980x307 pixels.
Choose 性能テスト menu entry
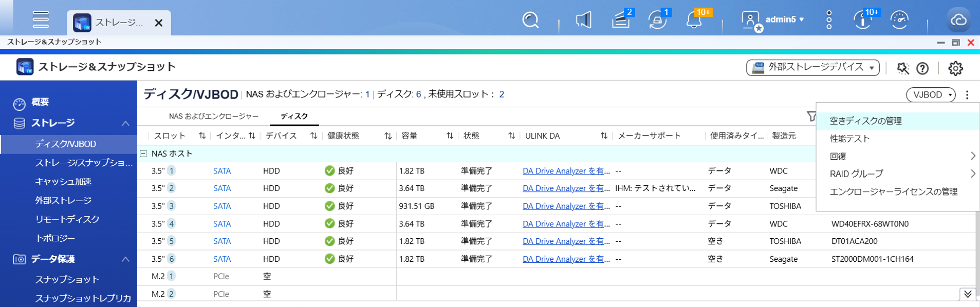click(849, 139)
